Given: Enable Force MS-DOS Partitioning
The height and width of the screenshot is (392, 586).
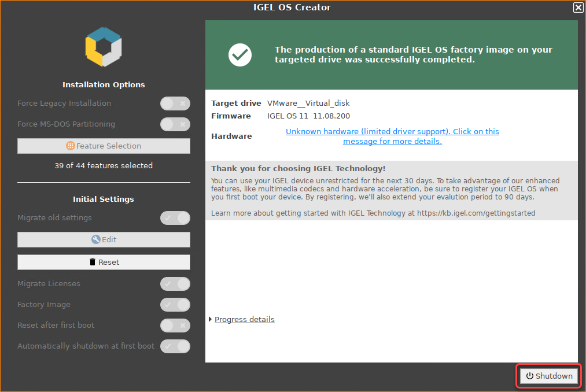Looking at the screenshot, I should (175, 124).
